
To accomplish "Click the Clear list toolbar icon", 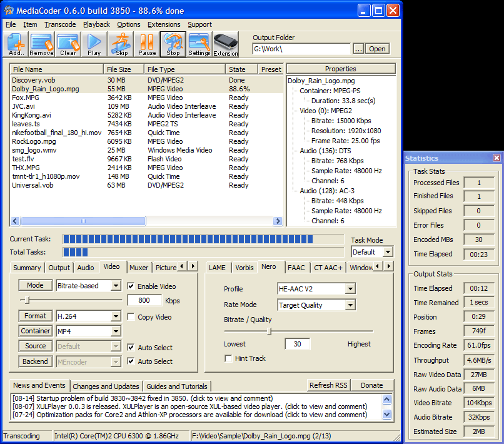I will (68, 44).
